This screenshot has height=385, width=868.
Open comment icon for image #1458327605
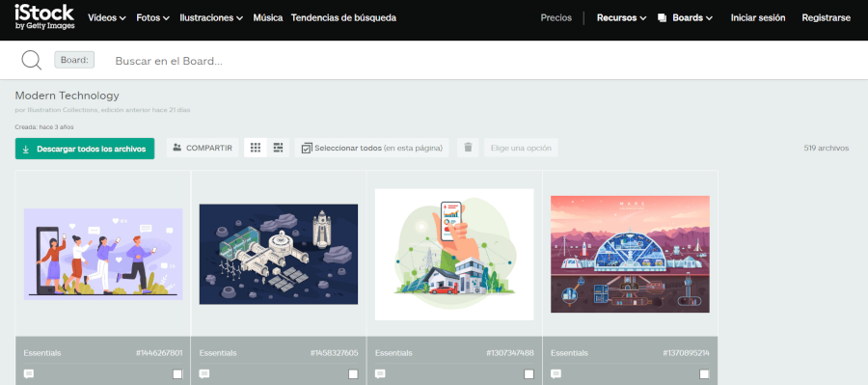[x=204, y=374]
